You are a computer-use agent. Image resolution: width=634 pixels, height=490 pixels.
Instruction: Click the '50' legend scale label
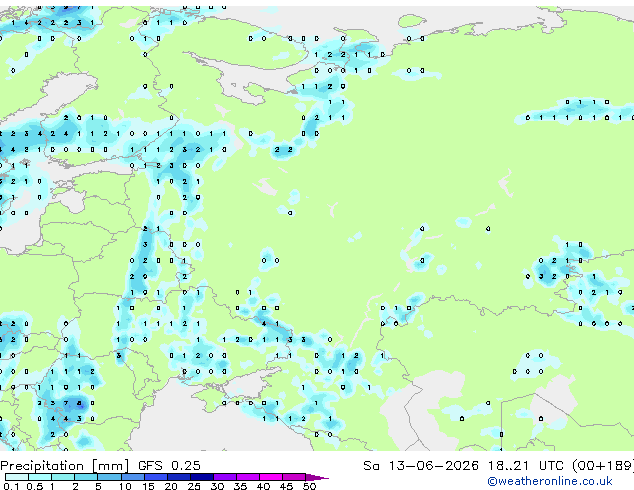click(x=309, y=486)
